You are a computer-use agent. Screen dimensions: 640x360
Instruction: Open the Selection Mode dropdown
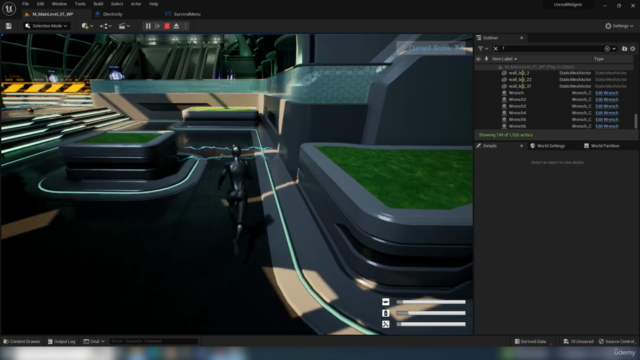coord(46,26)
